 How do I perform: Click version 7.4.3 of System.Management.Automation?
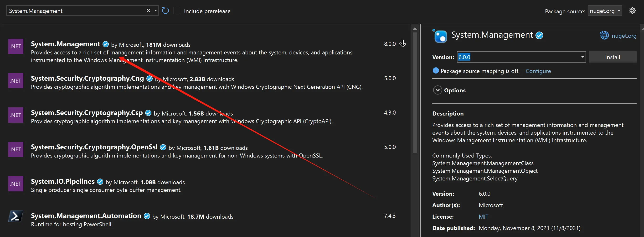[x=390, y=216]
